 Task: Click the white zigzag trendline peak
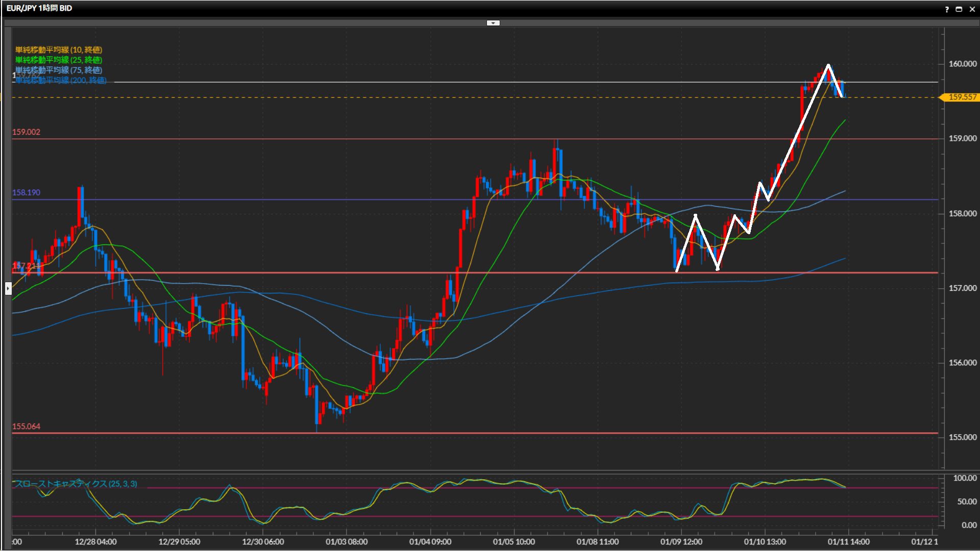coord(828,65)
